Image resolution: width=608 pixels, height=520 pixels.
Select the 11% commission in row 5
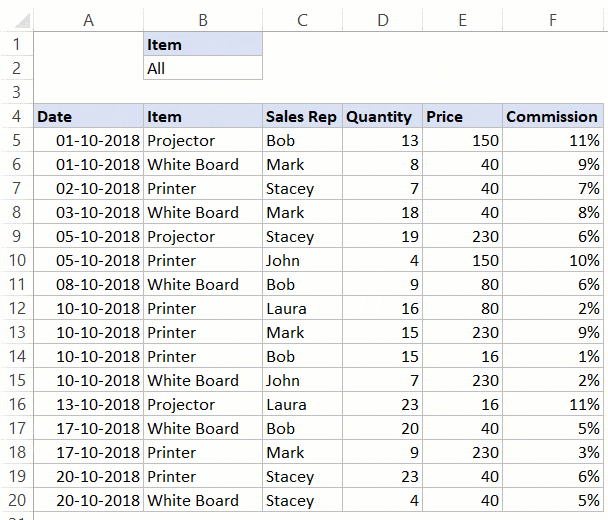click(x=553, y=140)
